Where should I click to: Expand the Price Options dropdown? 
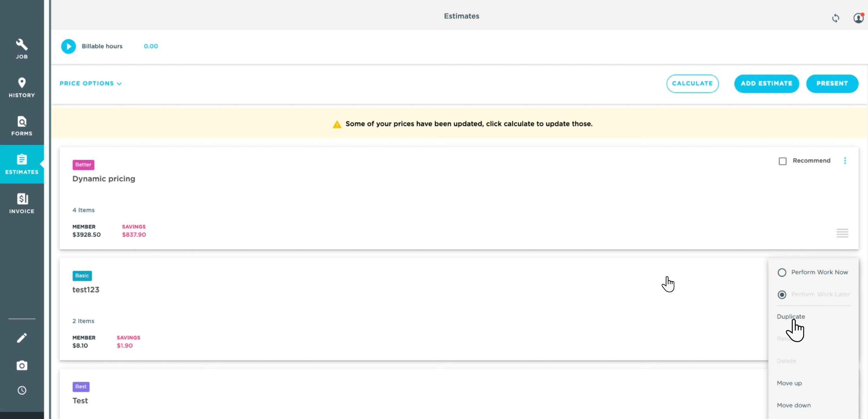(x=91, y=83)
